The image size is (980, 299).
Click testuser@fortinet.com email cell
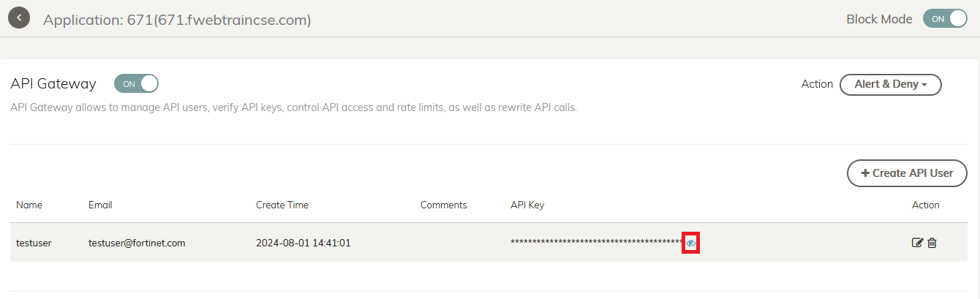click(x=137, y=243)
